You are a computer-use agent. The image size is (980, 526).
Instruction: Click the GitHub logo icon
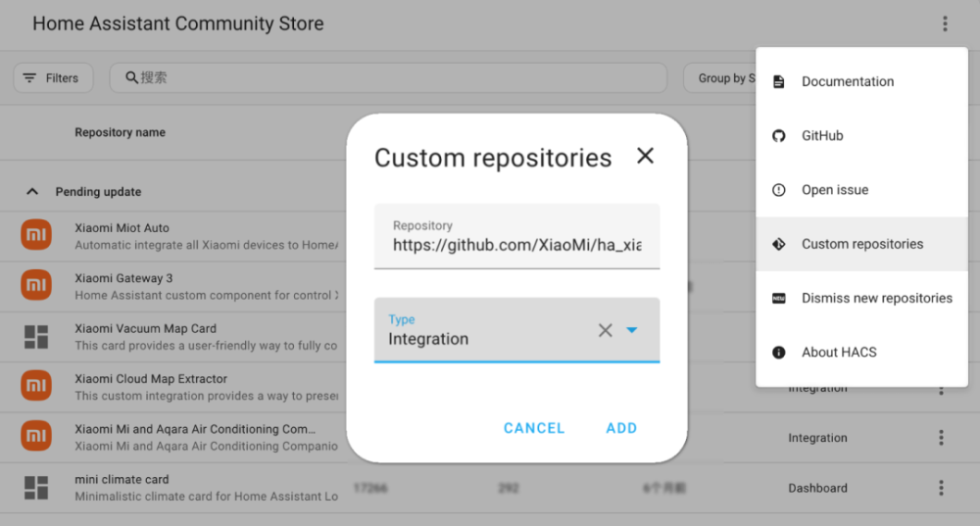tap(778, 135)
